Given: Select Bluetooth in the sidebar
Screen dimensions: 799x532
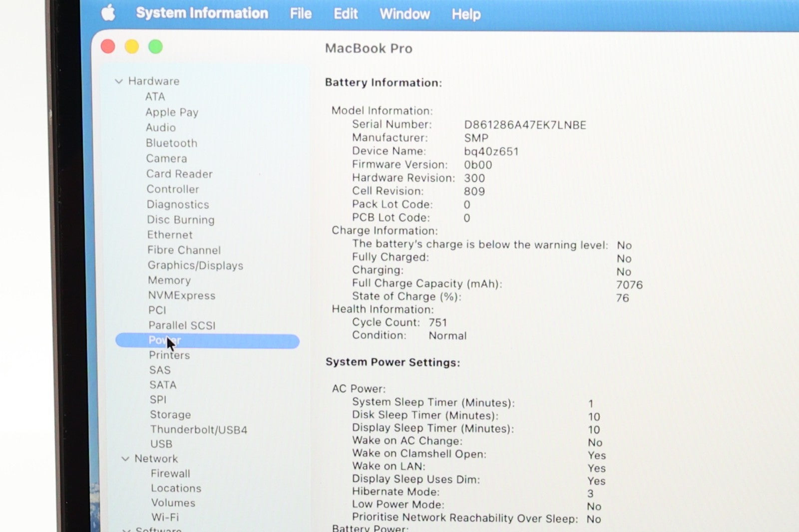Looking at the screenshot, I should [x=171, y=143].
